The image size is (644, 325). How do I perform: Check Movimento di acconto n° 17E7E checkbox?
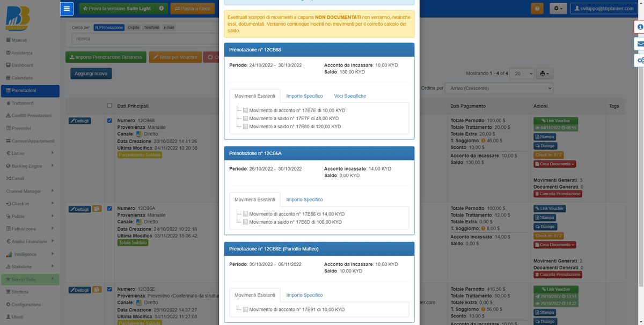[245, 110]
